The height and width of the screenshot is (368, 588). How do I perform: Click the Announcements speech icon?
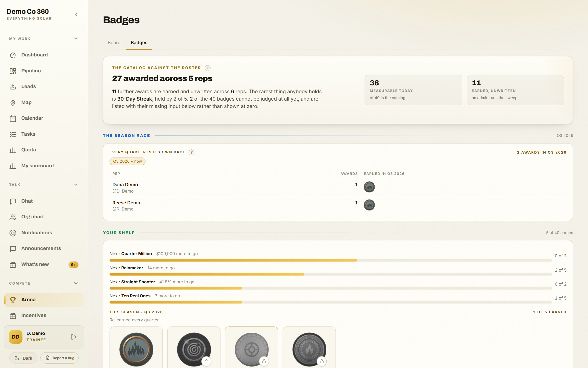[13, 249]
